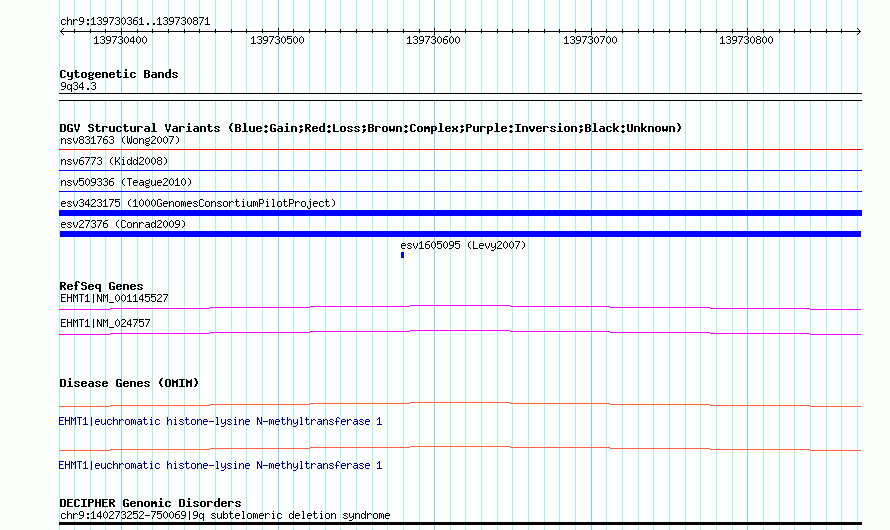Click the thick blue esv27376 bar

point(460,234)
